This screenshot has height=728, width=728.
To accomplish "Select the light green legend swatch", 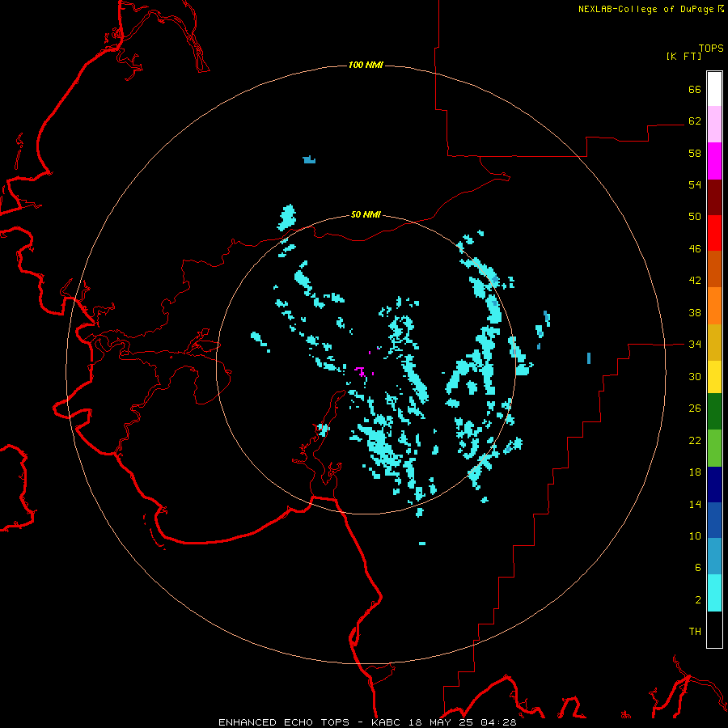I will pyautogui.click(x=714, y=448).
